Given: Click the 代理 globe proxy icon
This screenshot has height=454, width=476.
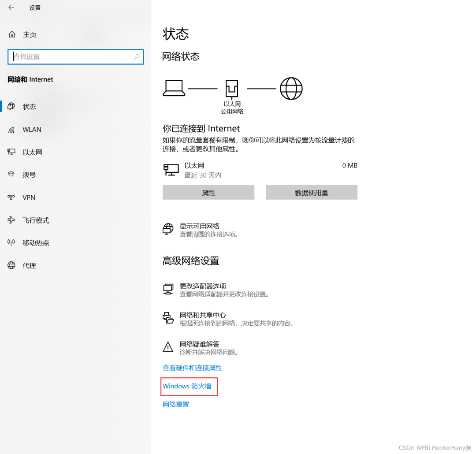Looking at the screenshot, I should pos(11,265).
